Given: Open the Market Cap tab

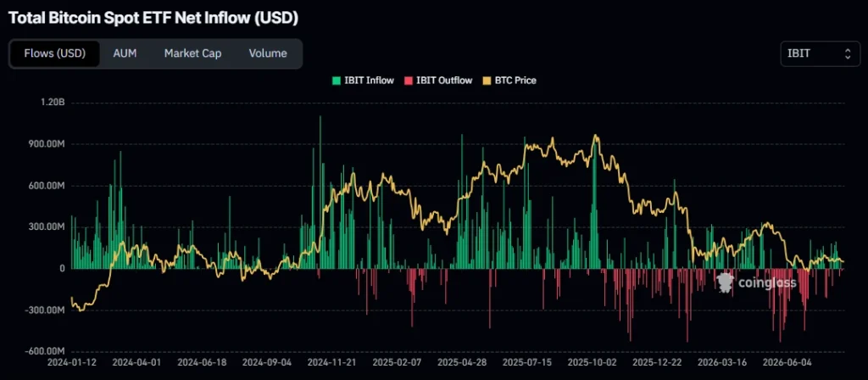Looking at the screenshot, I should pyautogui.click(x=192, y=53).
